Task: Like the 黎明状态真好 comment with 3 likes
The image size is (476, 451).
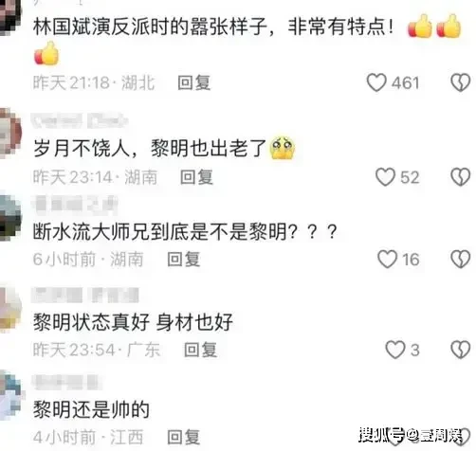Action: (x=395, y=350)
